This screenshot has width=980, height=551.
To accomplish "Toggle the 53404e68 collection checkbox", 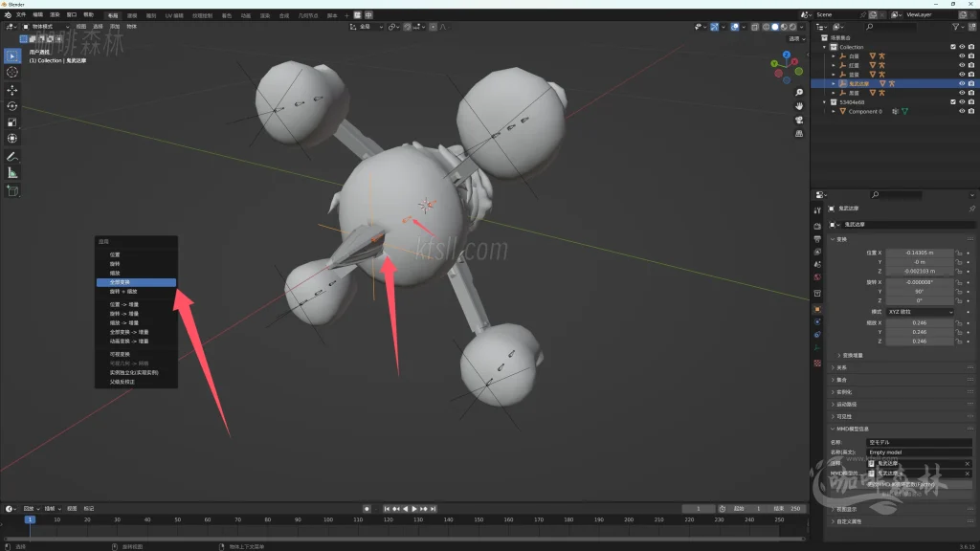I will click(953, 102).
